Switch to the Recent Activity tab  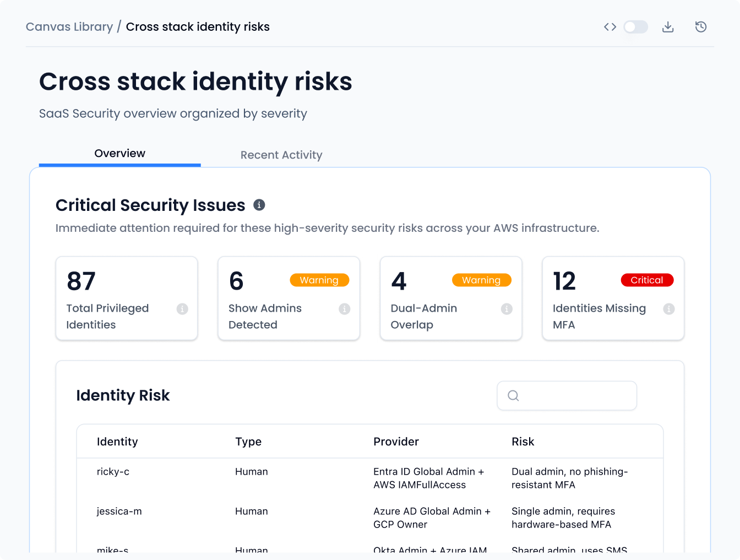281,155
